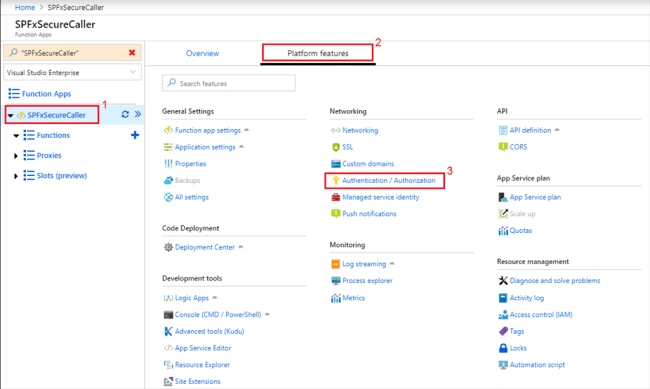Open Application settings link
The height and width of the screenshot is (389, 650).
[x=205, y=147]
